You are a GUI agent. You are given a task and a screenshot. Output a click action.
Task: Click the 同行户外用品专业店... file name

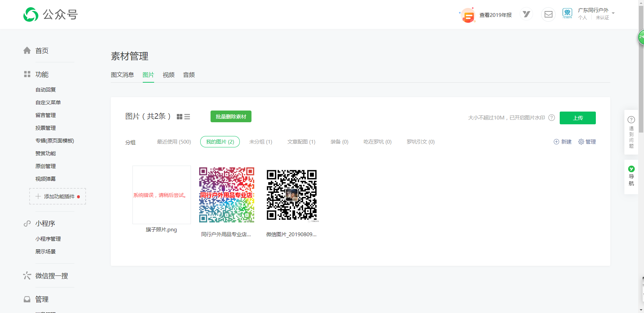tap(226, 234)
